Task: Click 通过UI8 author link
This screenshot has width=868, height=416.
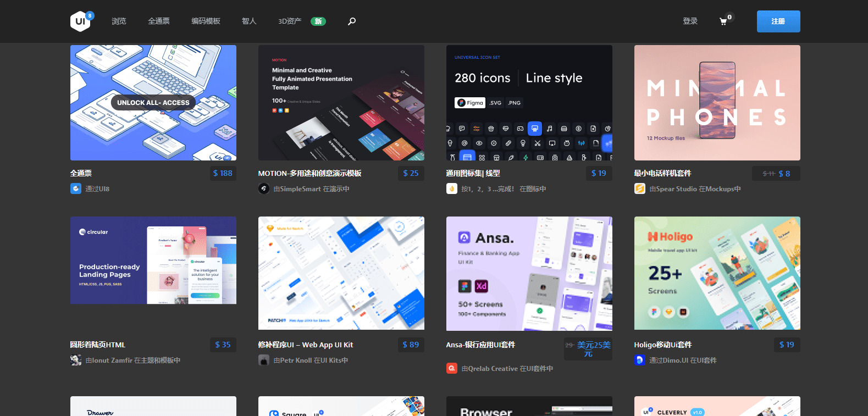Action: click(97, 188)
